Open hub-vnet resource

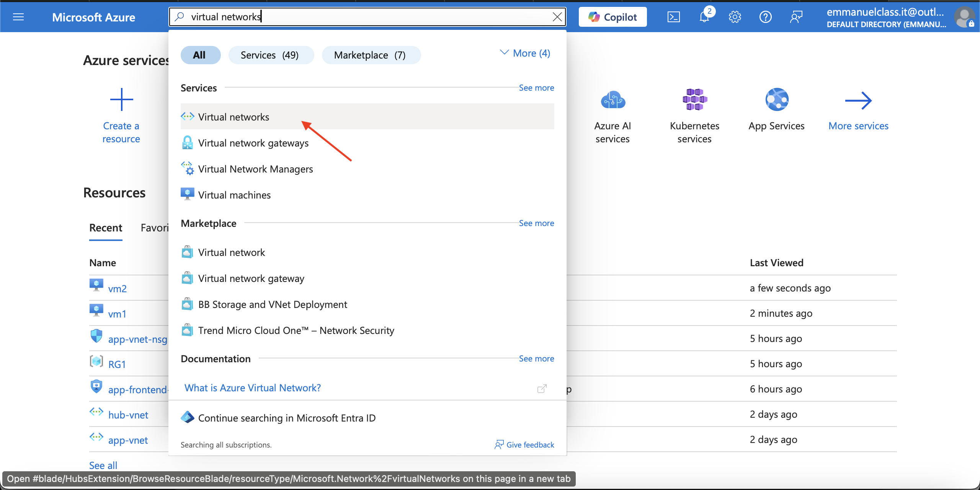128,415
